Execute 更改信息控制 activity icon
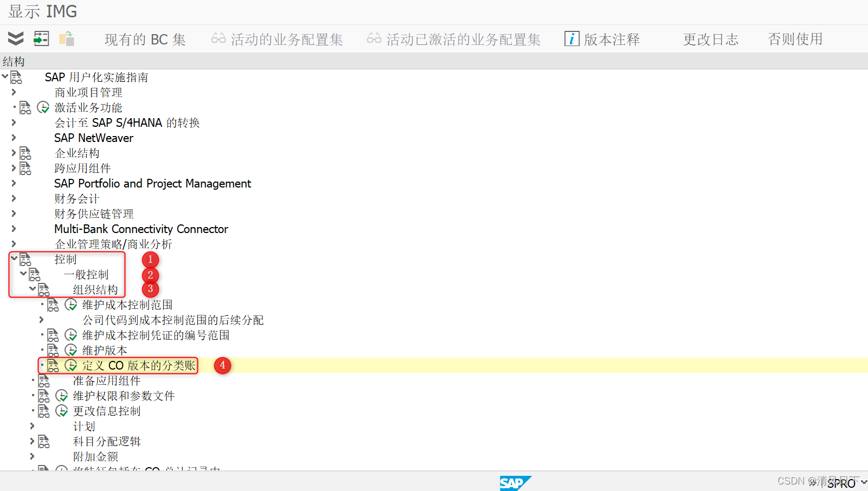 (62, 411)
